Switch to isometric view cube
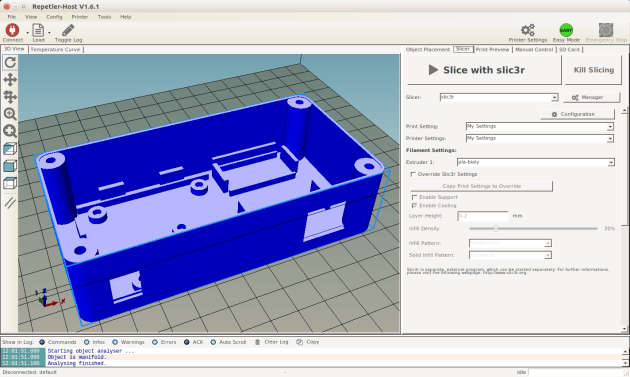The image size is (630, 377). pos(10,149)
